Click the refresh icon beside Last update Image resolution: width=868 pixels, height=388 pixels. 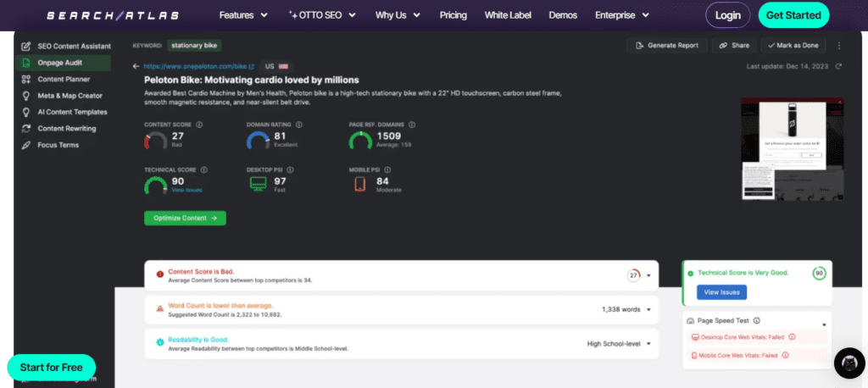point(838,66)
